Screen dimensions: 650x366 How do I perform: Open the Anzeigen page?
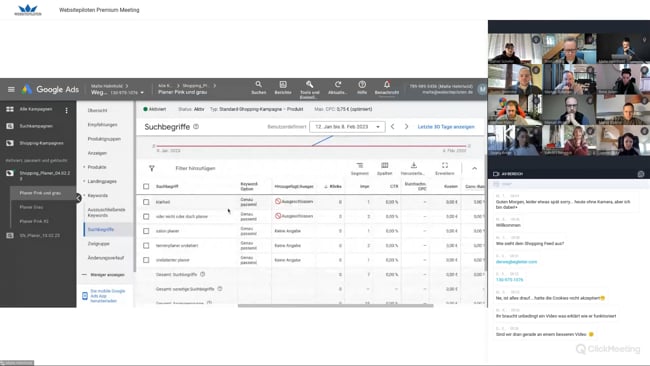click(97, 153)
